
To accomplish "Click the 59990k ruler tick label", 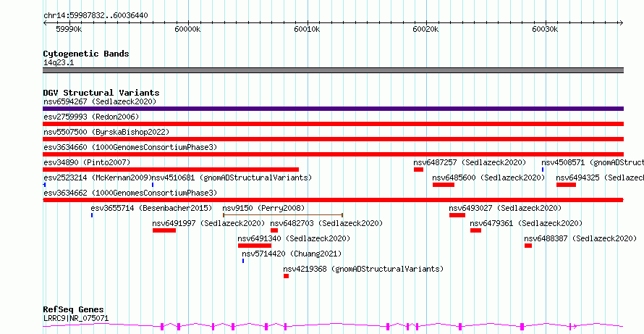I will (69, 29).
